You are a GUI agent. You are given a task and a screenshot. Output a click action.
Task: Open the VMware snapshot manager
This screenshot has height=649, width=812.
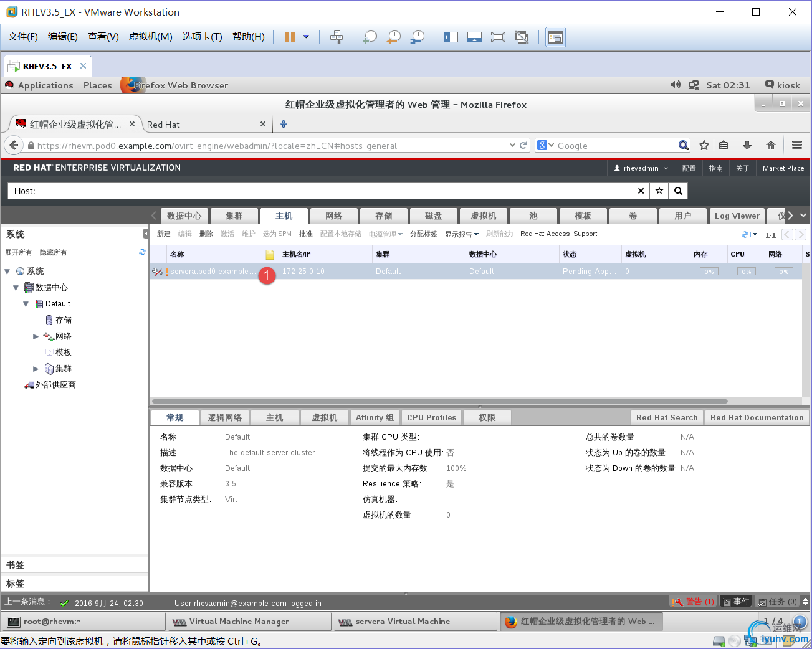(418, 37)
